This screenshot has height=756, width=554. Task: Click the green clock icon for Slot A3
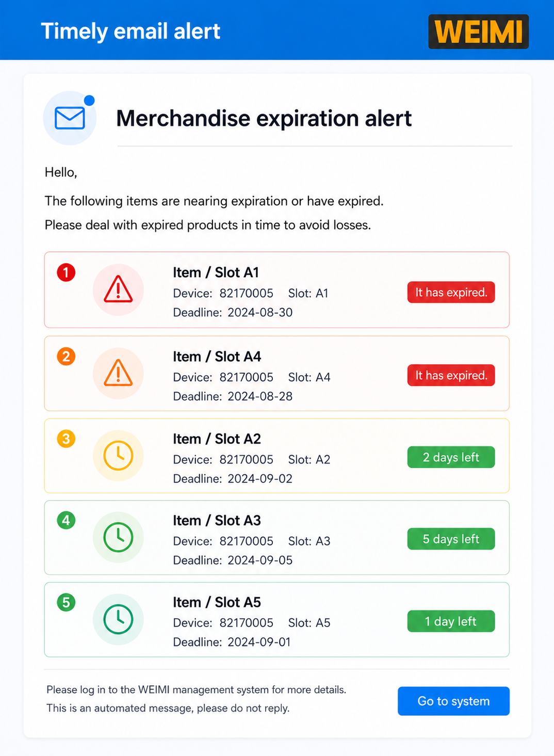tap(118, 537)
